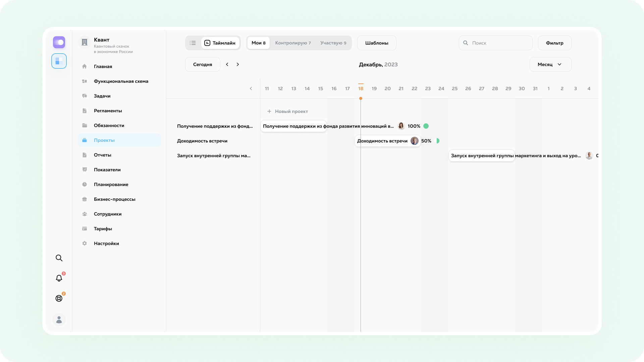
Task: Click avatar on Доходимость встречи bar
Action: click(415, 141)
